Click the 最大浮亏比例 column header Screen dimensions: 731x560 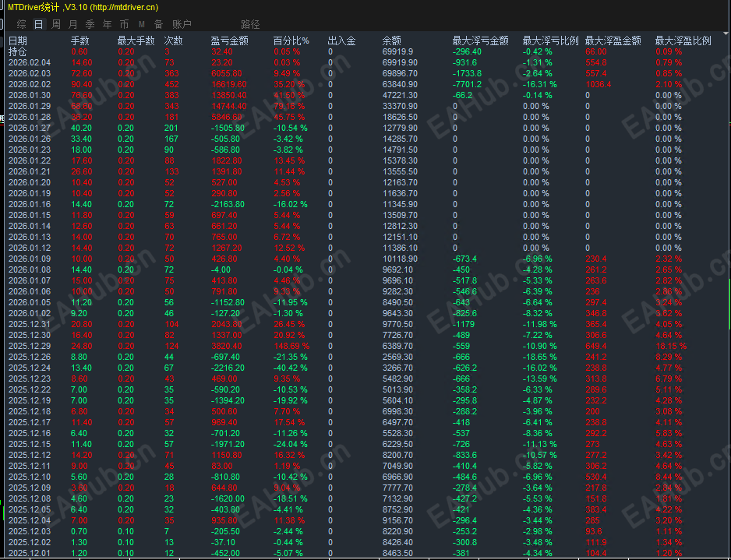coord(550,41)
